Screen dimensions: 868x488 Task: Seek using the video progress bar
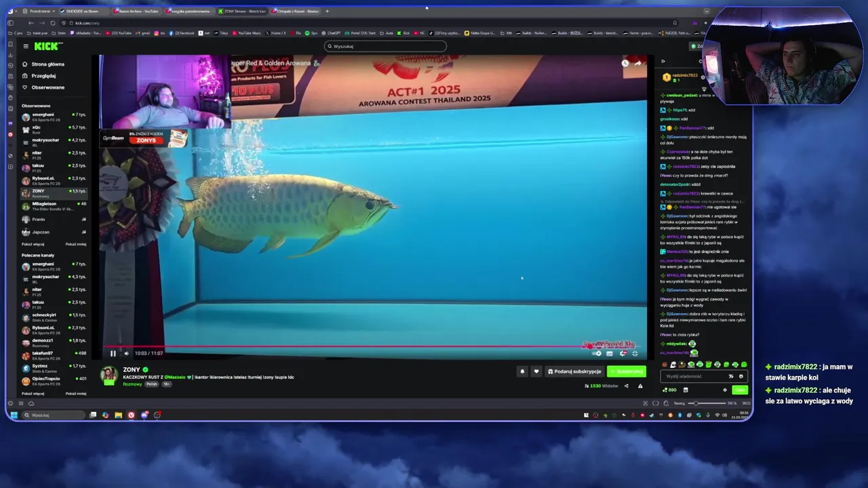click(373, 346)
